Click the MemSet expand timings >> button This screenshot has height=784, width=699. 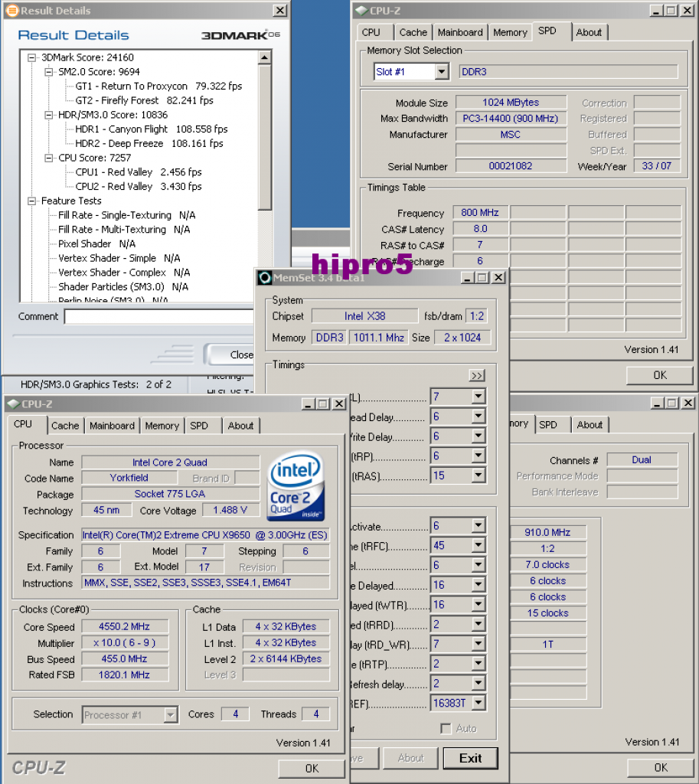[477, 375]
